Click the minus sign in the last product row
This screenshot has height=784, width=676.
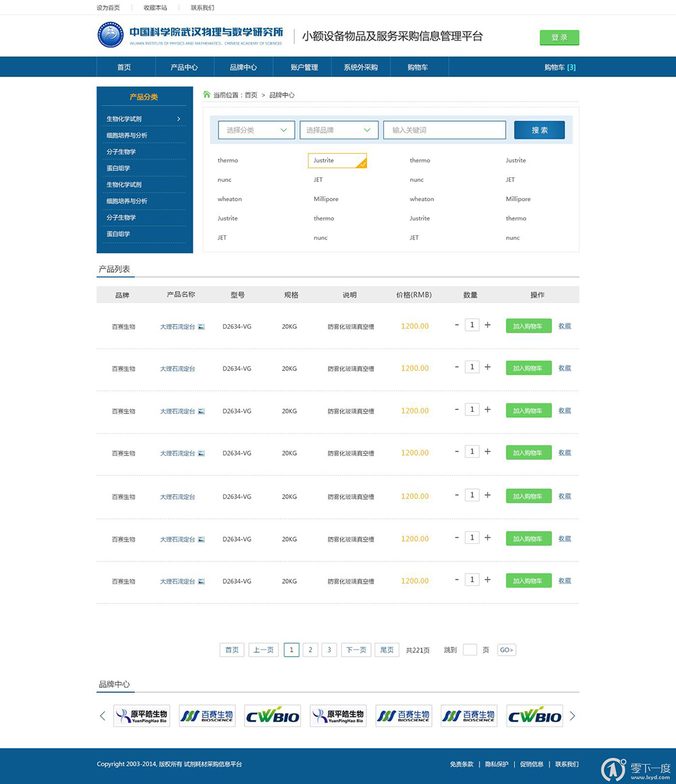pyautogui.click(x=457, y=580)
